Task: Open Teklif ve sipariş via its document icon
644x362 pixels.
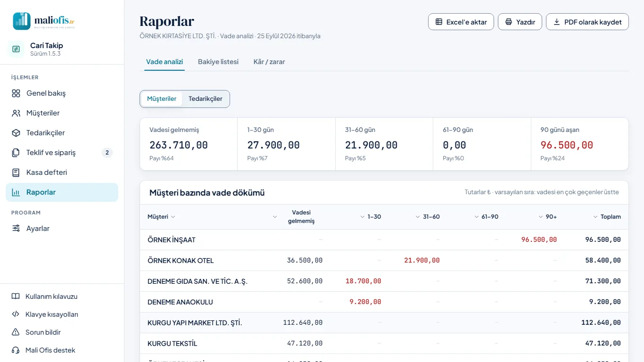Action: coord(16,153)
